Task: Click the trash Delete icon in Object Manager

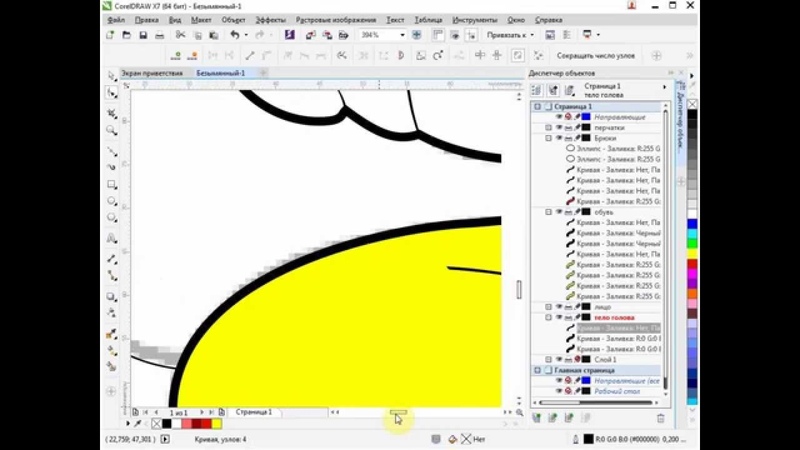Action: tap(661, 418)
